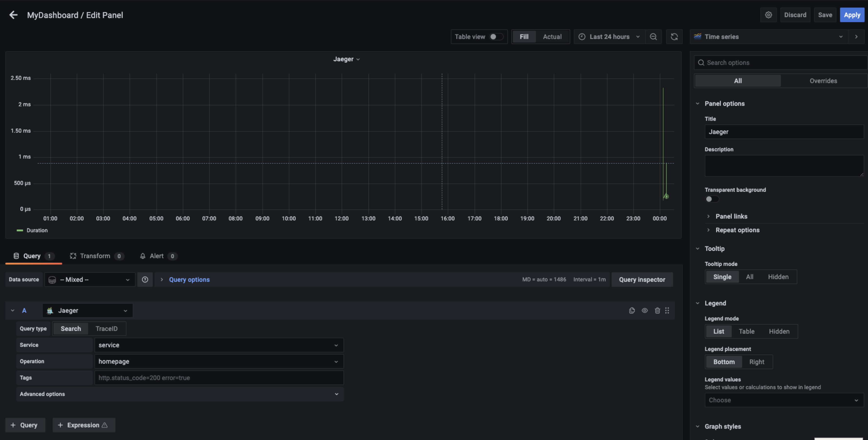Collapse options pane with the right chevron
Image resolution: width=868 pixels, height=440 pixels.
click(x=856, y=37)
